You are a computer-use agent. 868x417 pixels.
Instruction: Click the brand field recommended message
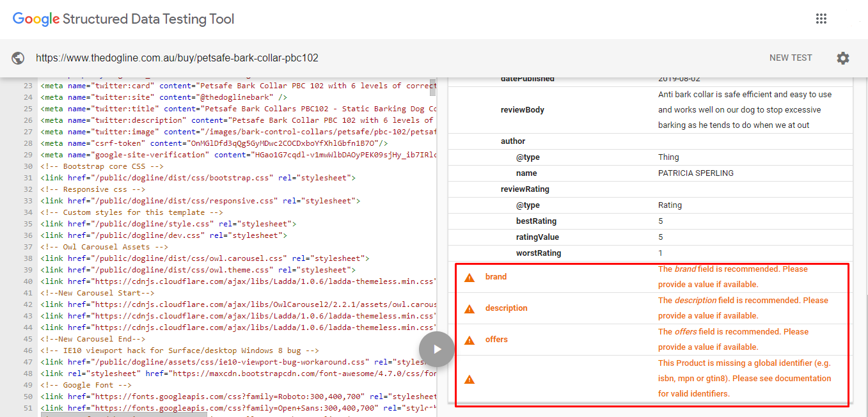click(x=733, y=277)
